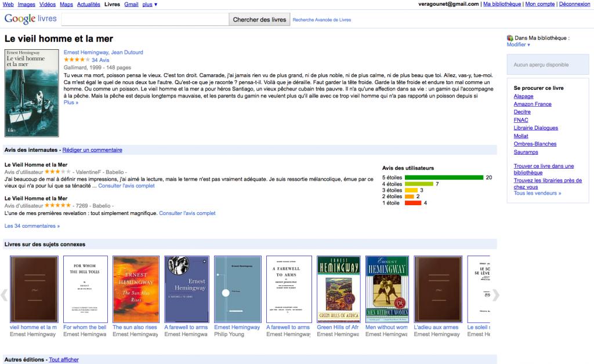Open the Sauramps seller link

(526, 152)
